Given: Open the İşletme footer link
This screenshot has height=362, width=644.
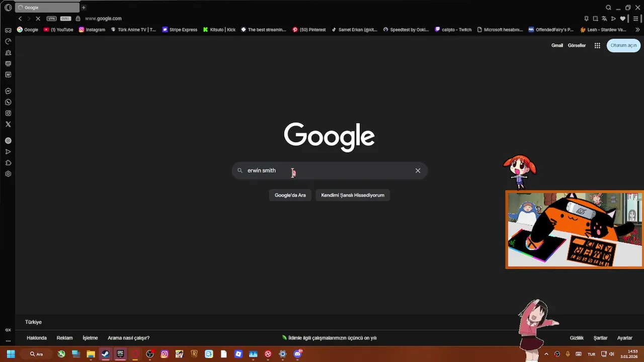Looking at the screenshot, I should (x=90, y=338).
